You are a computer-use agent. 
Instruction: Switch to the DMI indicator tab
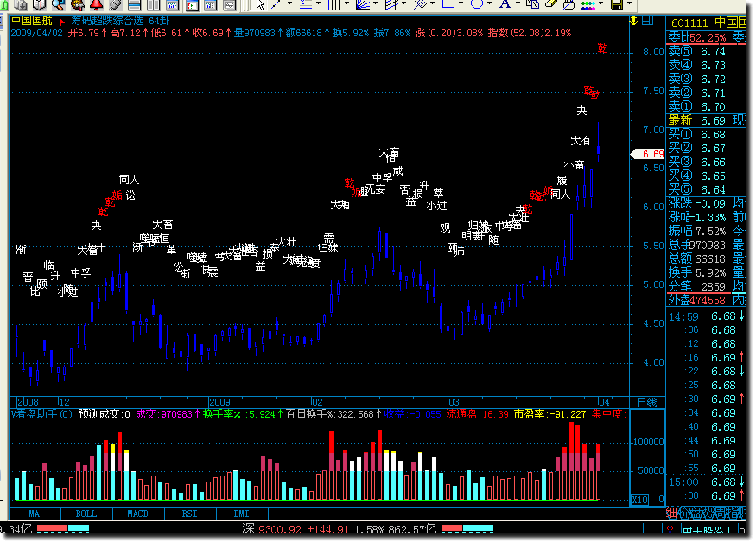(x=242, y=514)
